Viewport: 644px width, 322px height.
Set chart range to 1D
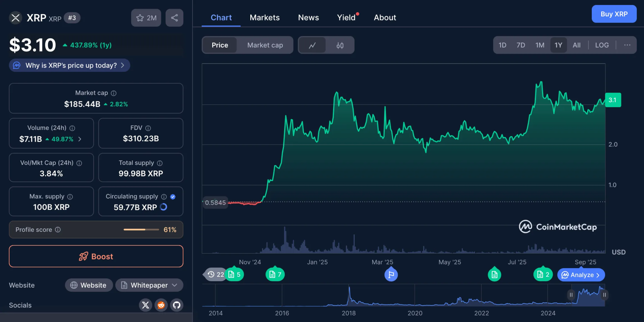click(502, 45)
